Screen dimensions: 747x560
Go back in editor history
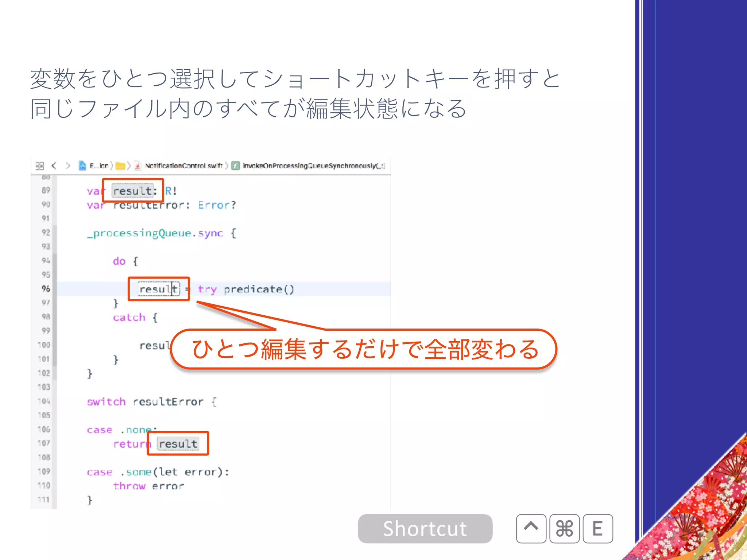(54, 166)
